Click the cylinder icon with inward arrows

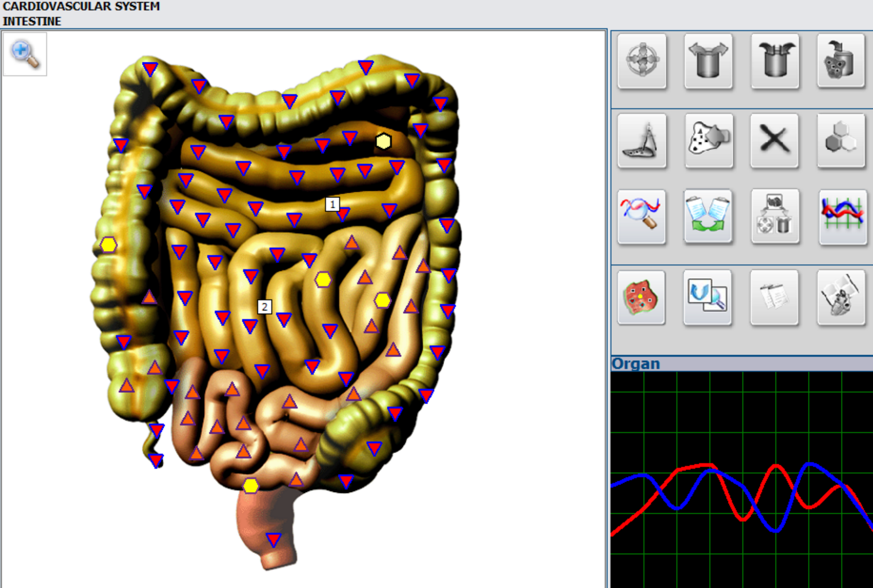click(775, 61)
